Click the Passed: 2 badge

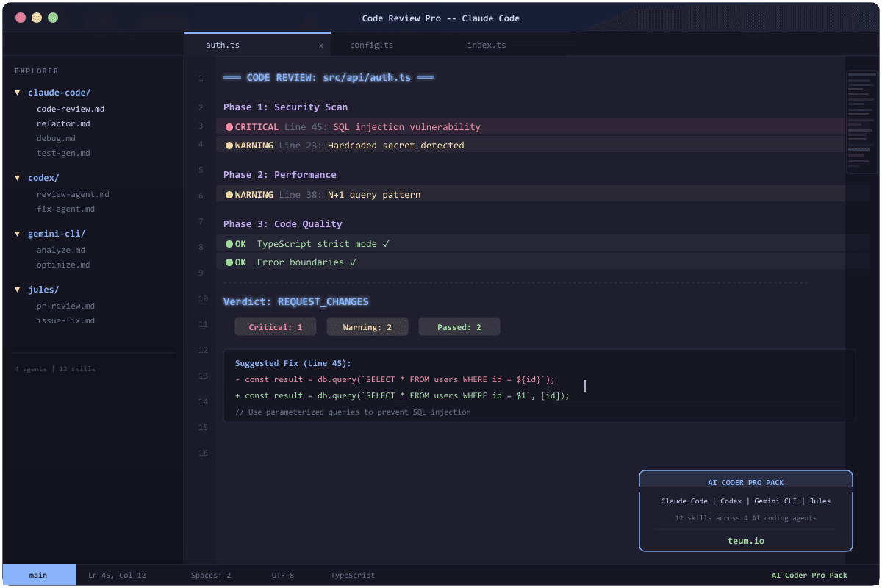[459, 327]
